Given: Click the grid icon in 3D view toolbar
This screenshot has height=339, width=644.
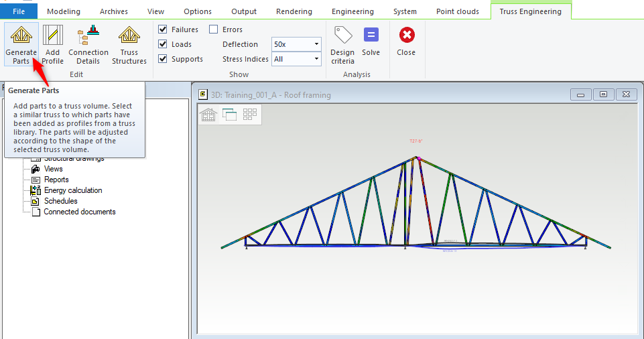Looking at the screenshot, I should coord(250,114).
